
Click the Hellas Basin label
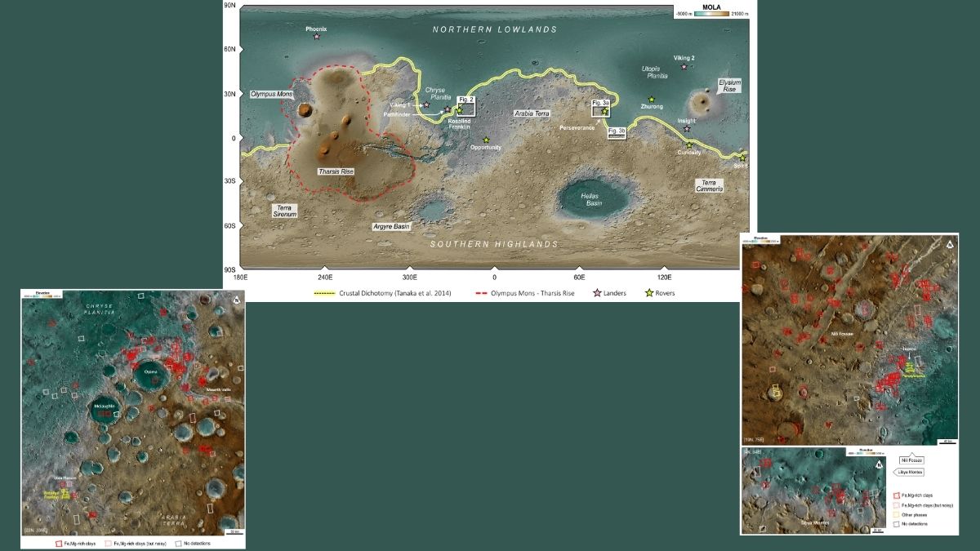tap(593, 198)
